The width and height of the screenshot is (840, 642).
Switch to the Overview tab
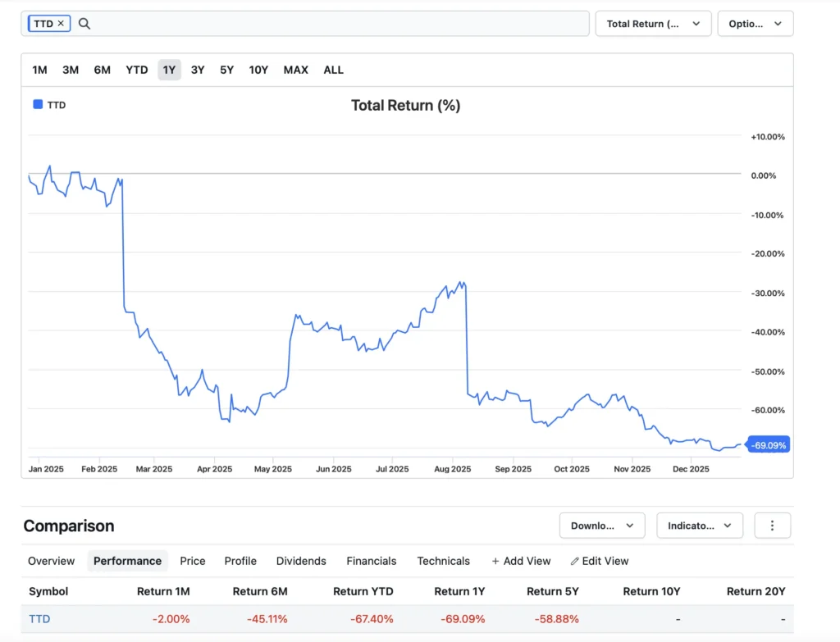click(x=51, y=561)
